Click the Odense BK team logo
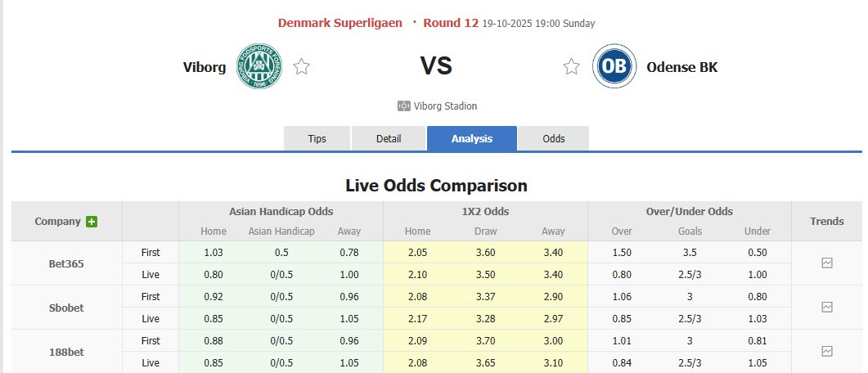868x373 pixels. point(615,67)
